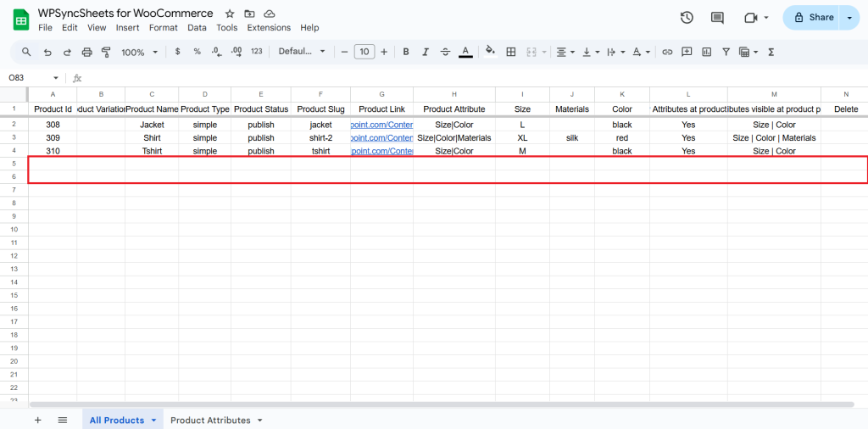The height and width of the screenshot is (429, 868).
Task: Switch to Product Attributes sheet tab
Action: tap(210, 421)
